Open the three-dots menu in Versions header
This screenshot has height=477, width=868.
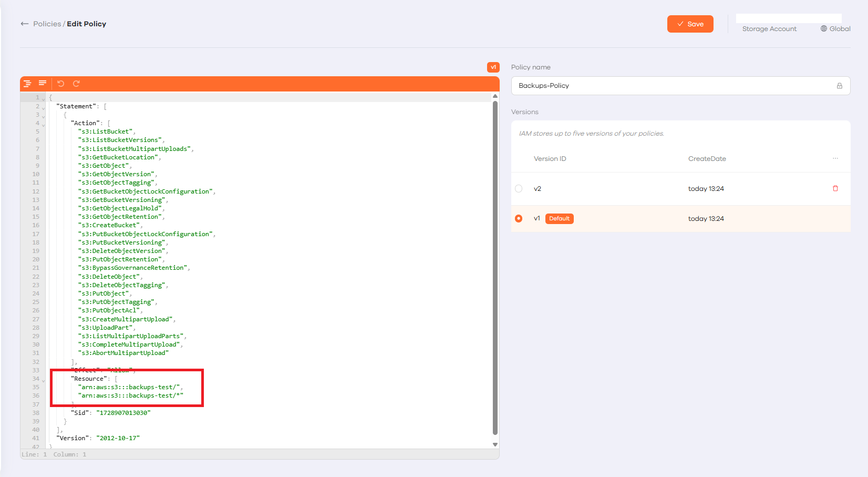pos(835,158)
